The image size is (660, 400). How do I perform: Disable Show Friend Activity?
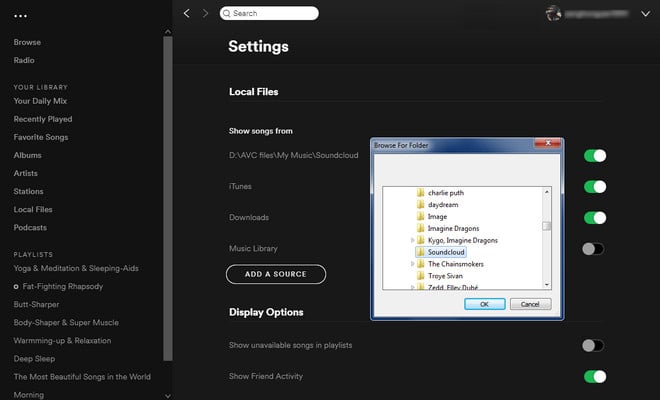(x=595, y=376)
